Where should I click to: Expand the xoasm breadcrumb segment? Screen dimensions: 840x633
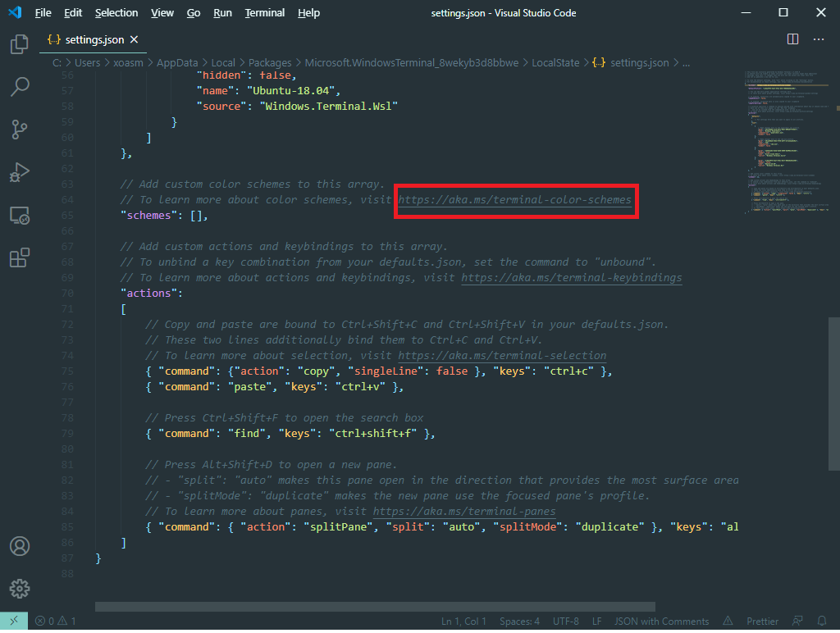click(x=128, y=62)
